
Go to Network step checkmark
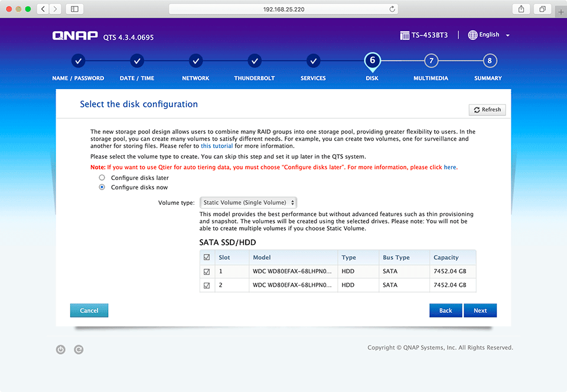click(x=195, y=61)
